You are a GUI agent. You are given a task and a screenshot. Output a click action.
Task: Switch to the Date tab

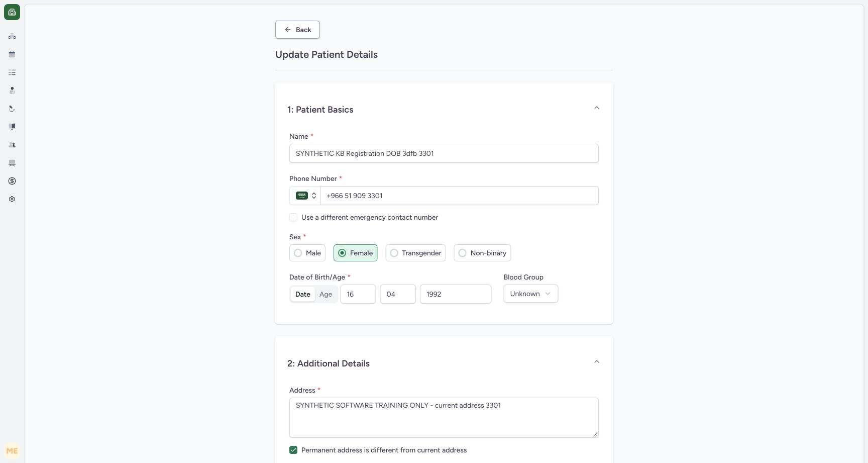tap(303, 294)
